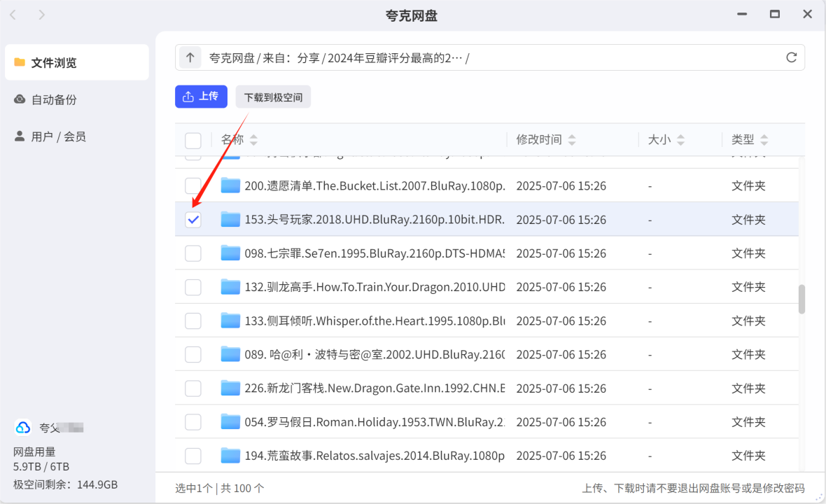Click the 网盘用量 label

coord(34,451)
